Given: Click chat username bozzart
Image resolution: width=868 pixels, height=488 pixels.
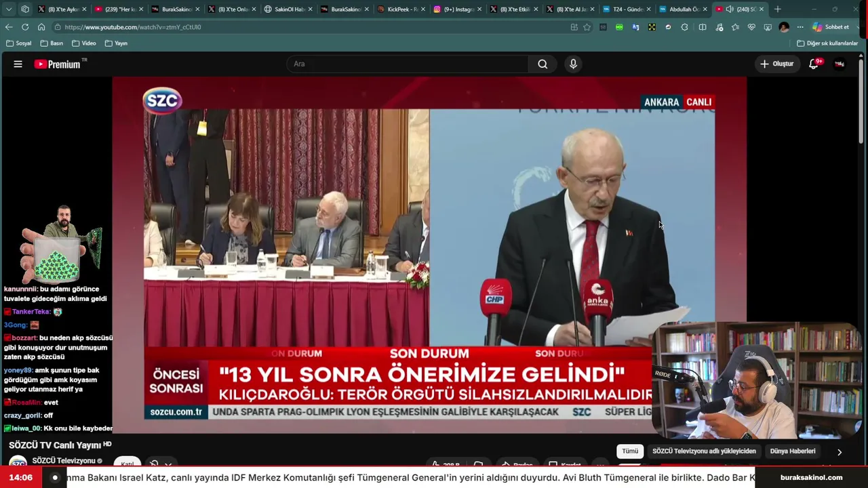Looking at the screenshot, I should tap(24, 338).
